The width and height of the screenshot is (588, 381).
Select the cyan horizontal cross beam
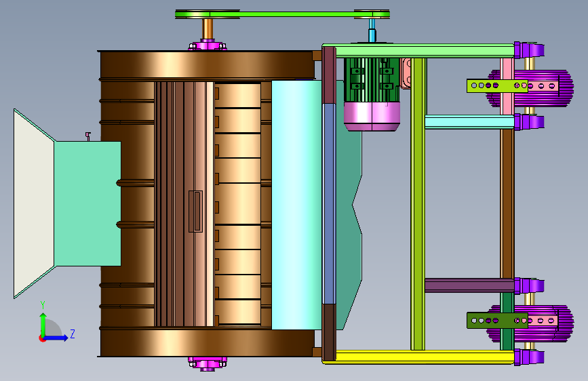[469, 122]
